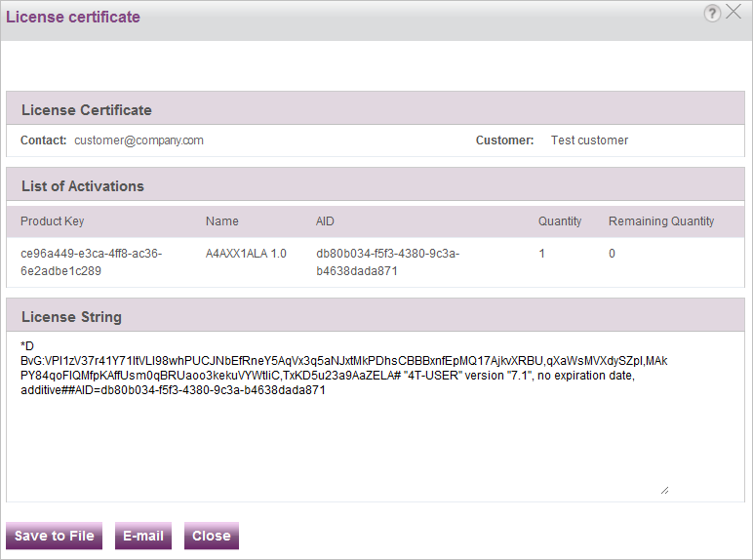Click the Remaining Quantity column header
The width and height of the screenshot is (753, 560).
[x=661, y=221]
